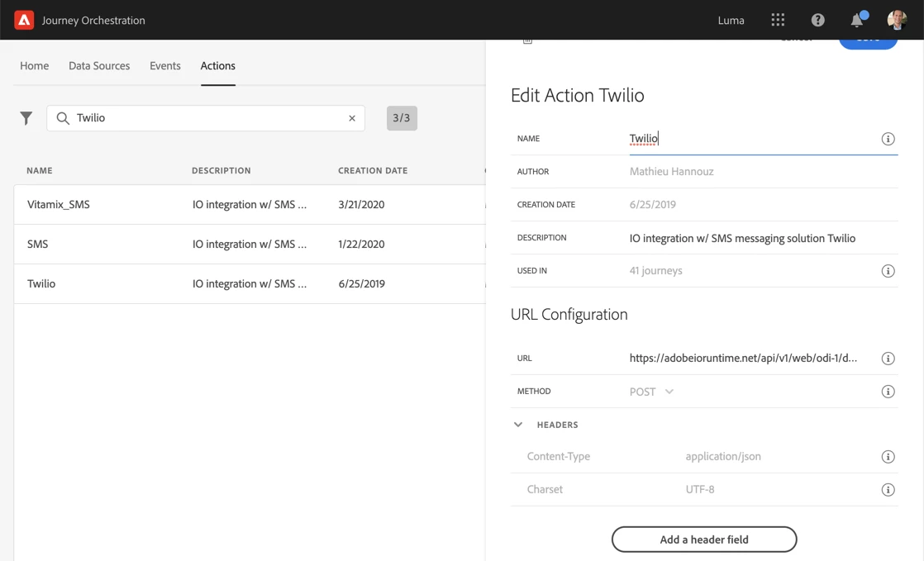Click the Journey Orchestration title

tap(93, 20)
